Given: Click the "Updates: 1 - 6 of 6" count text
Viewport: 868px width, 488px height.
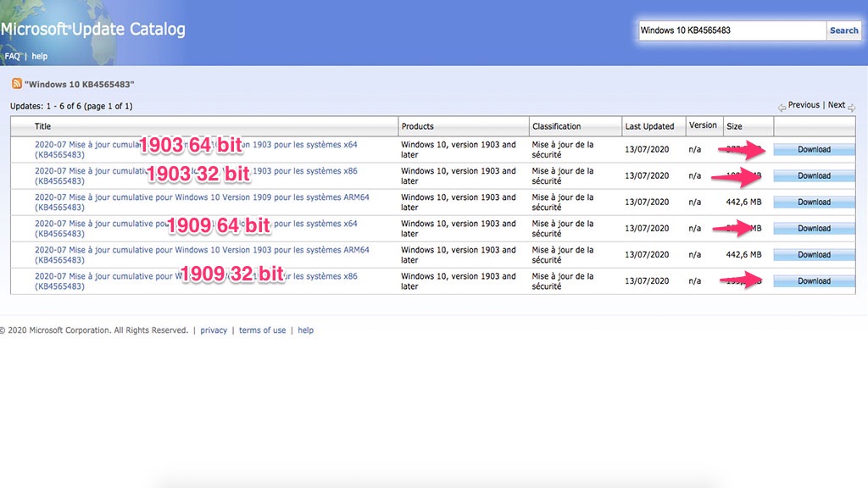Looking at the screenshot, I should [71, 106].
